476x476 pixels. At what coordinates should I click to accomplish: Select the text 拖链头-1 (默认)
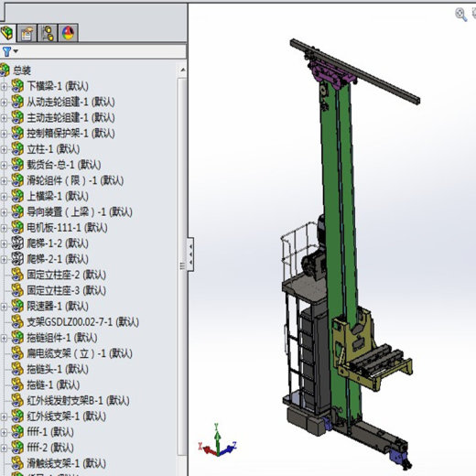click(58, 369)
